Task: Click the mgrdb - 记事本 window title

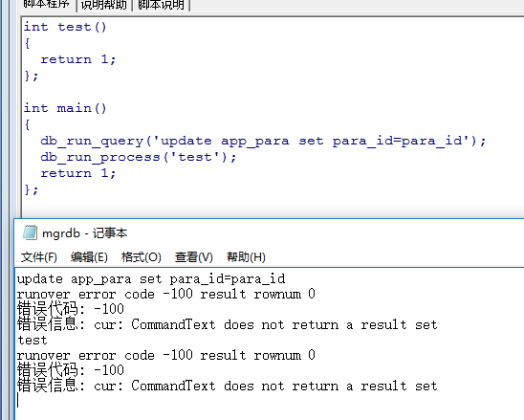Action: pos(84,233)
